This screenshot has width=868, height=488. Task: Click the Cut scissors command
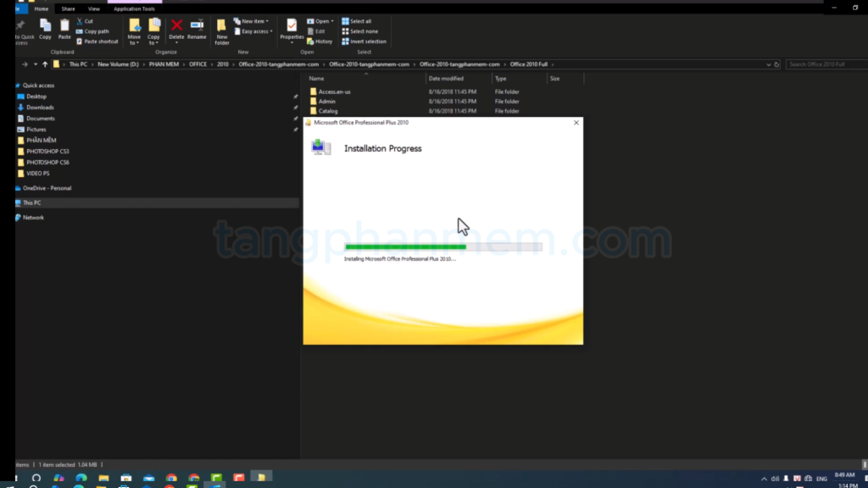[85, 21]
